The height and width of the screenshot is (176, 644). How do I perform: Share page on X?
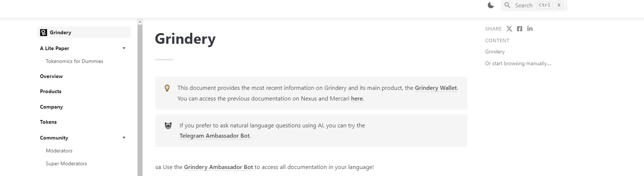509,29
